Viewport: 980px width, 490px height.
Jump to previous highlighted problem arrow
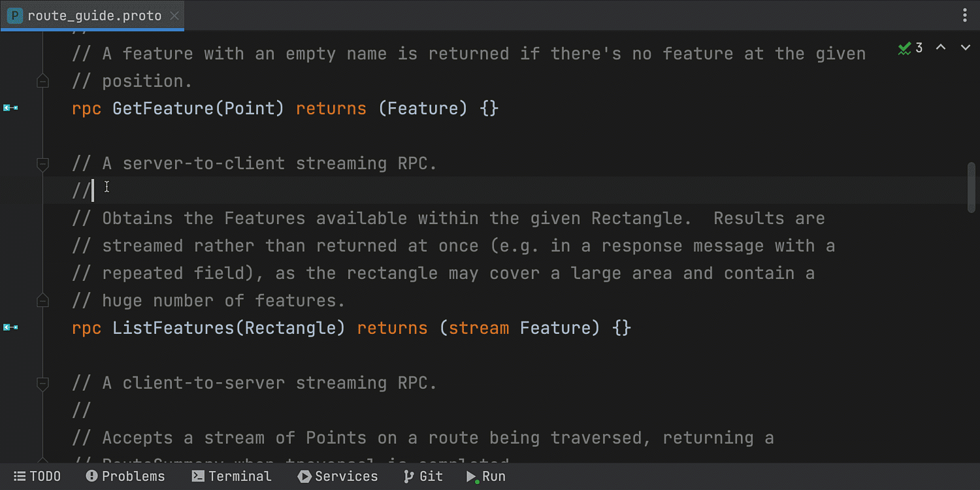coord(941,48)
